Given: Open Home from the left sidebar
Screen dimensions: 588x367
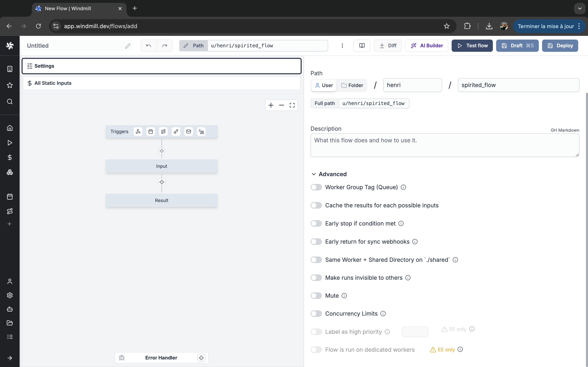Looking at the screenshot, I should pyautogui.click(x=10, y=128).
